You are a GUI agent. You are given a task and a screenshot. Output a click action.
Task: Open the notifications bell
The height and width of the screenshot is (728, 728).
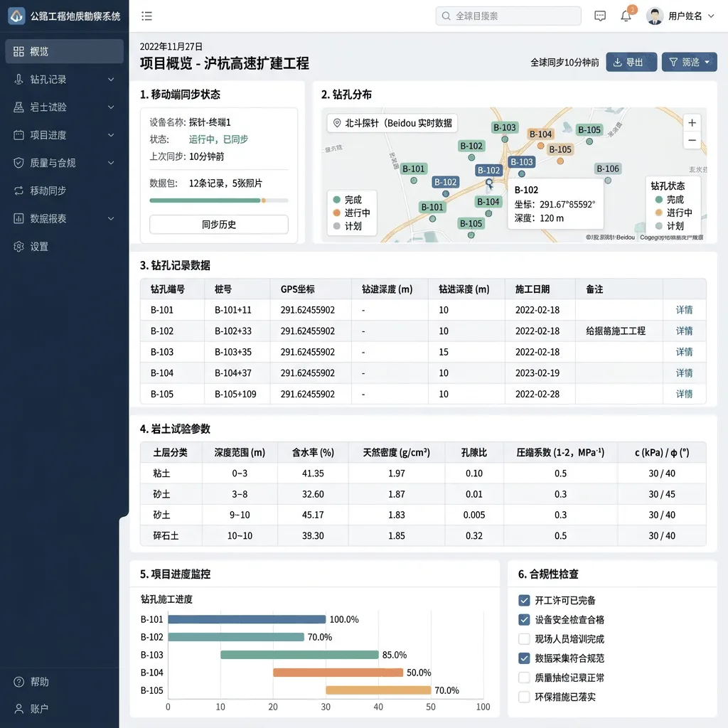[x=626, y=16]
